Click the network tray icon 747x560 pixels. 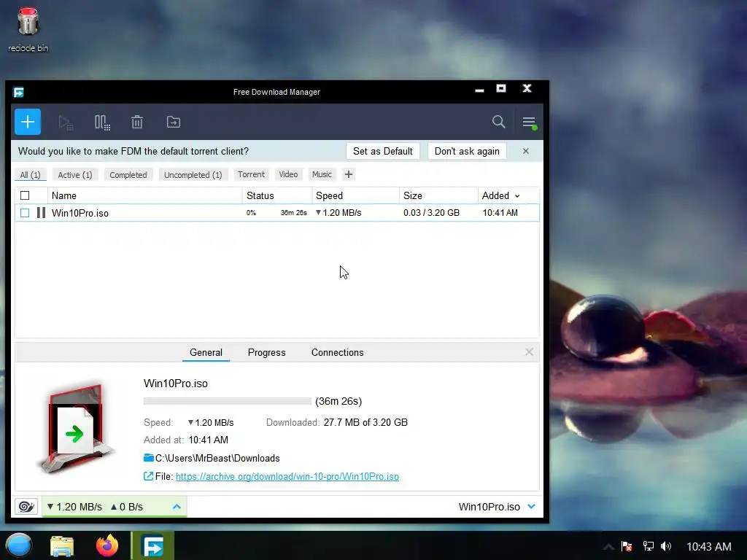click(648, 546)
